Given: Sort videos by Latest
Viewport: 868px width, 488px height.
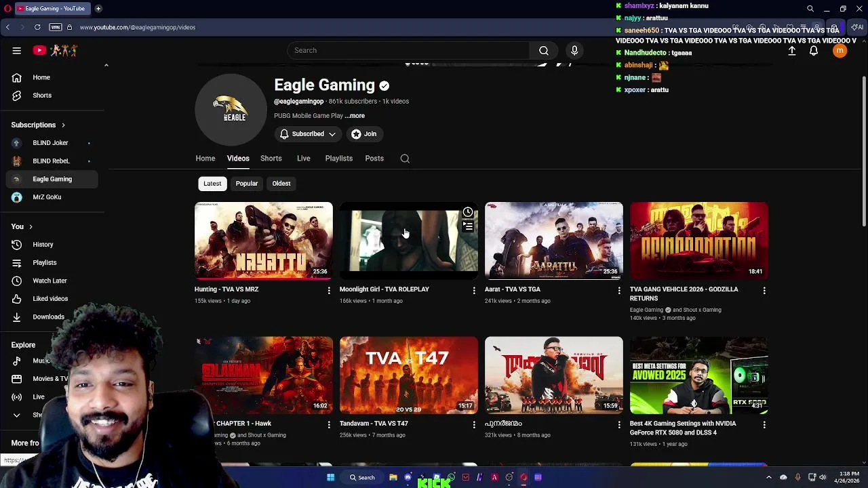Looking at the screenshot, I should [x=212, y=184].
